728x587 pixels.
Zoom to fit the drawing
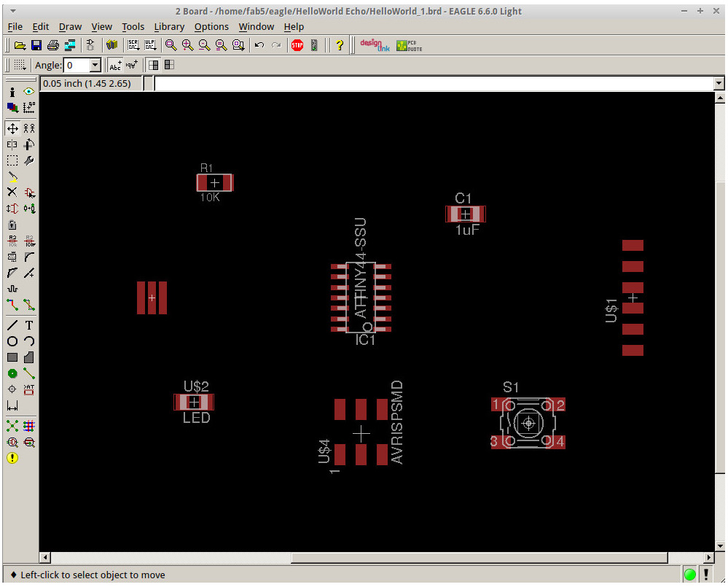[171, 45]
